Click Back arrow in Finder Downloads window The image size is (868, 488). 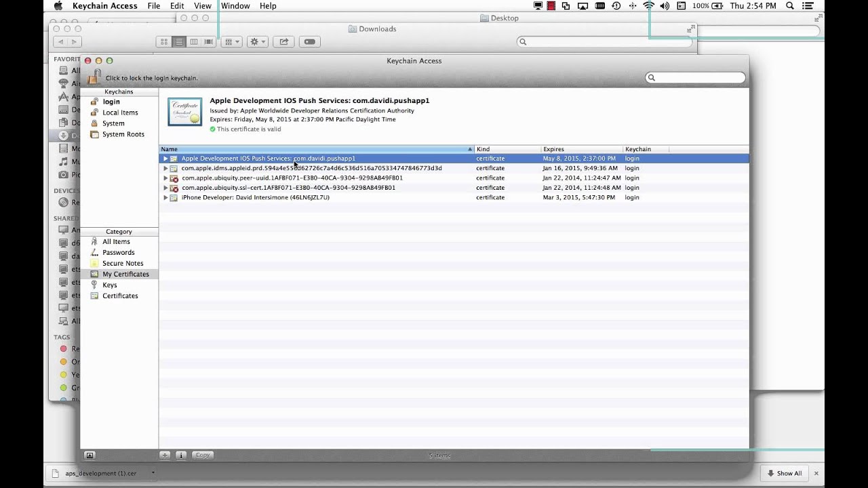(60, 42)
